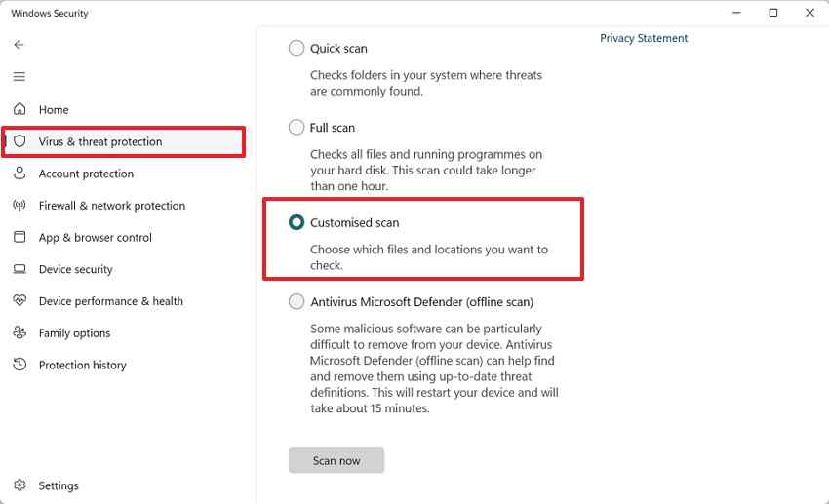Click the Full scan description text
This screenshot has height=504, width=829.
tap(426, 171)
